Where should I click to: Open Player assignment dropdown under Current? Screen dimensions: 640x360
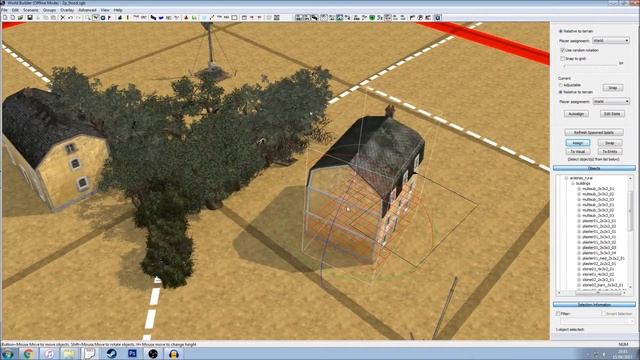[611, 101]
